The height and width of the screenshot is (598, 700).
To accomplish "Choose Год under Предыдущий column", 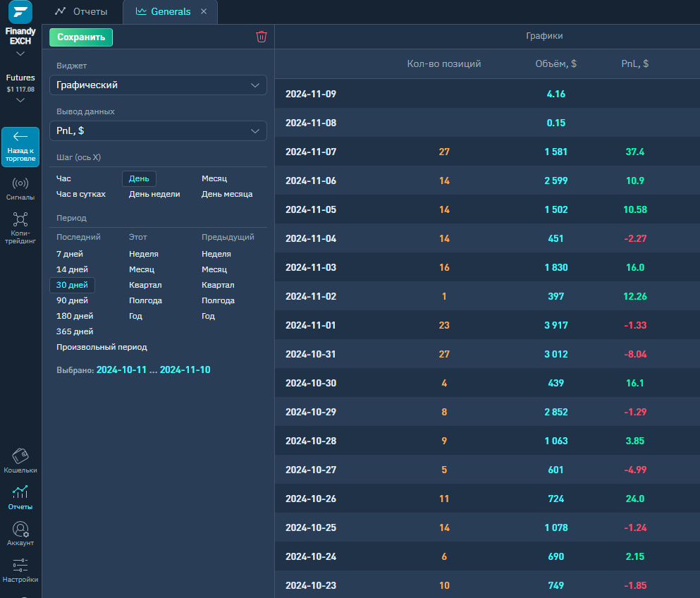I will [x=208, y=316].
